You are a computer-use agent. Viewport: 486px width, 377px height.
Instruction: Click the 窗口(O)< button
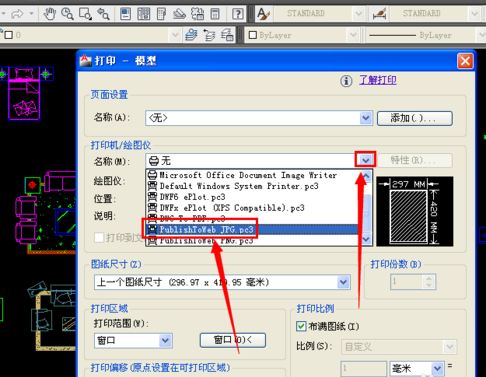(x=233, y=340)
